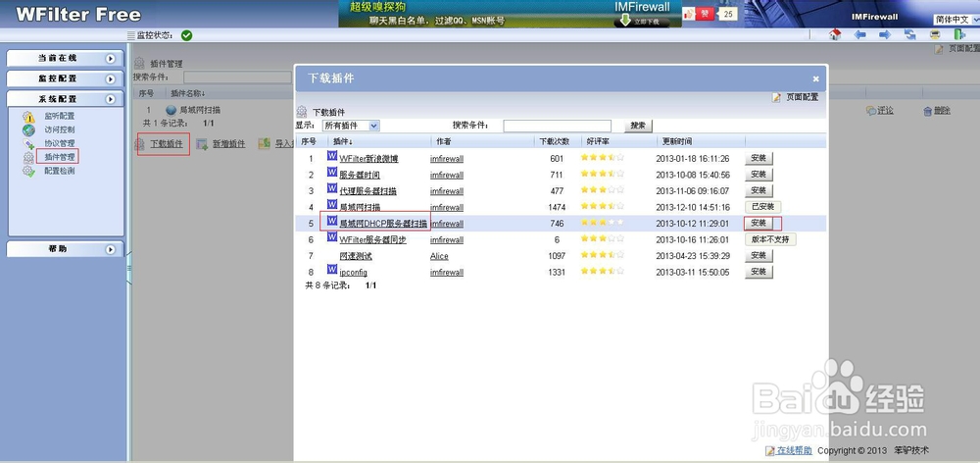Install the 网速测试 plugin

coord(759,256)
